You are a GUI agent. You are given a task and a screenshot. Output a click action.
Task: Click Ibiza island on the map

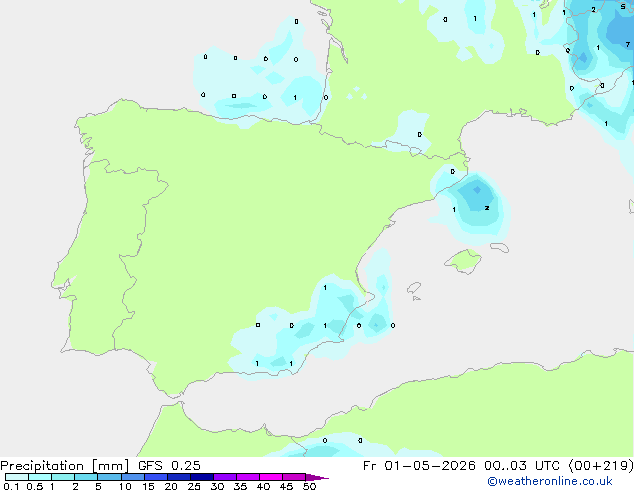coord(414,288)
